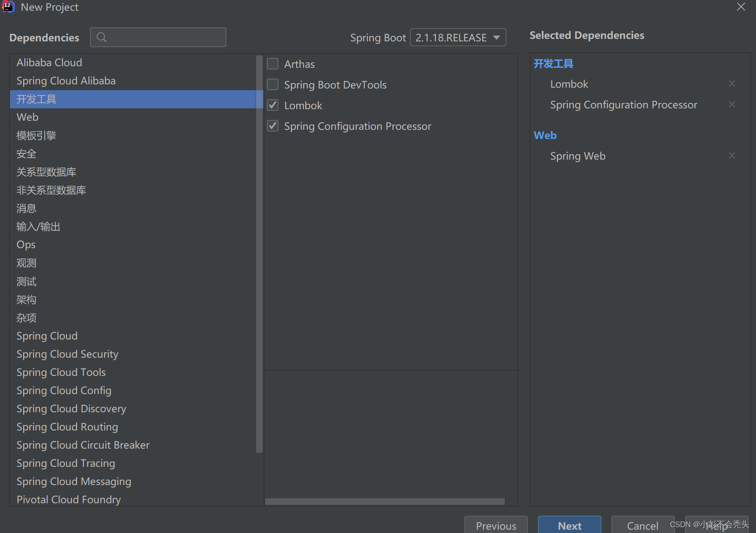Viewport: 756px width, 533px height.
Task: Enable the Arthas checkbox
Action: 273,64
